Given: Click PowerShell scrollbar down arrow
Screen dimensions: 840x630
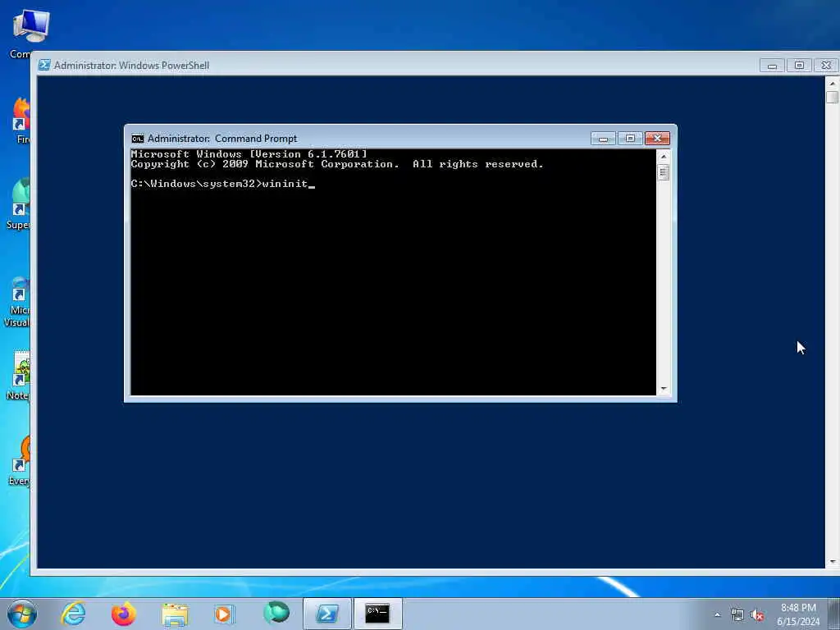Looking at the screenshot, I should click(832, 561).
